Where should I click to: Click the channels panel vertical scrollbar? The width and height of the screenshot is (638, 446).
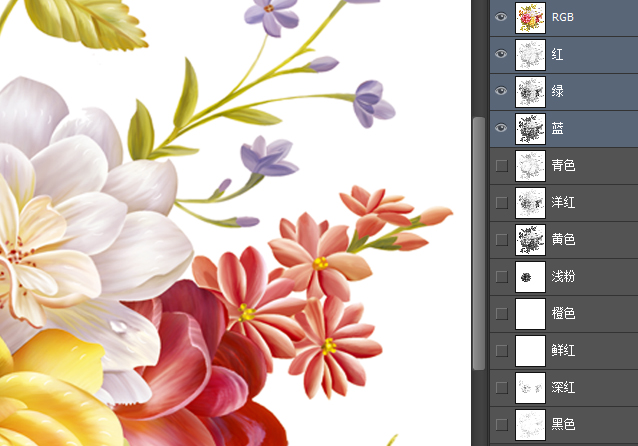coord(479,243)
